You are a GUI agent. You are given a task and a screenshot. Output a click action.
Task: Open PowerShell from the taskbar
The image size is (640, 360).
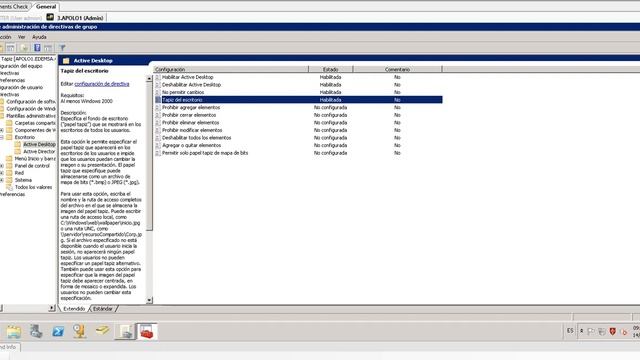pos(58,331)
